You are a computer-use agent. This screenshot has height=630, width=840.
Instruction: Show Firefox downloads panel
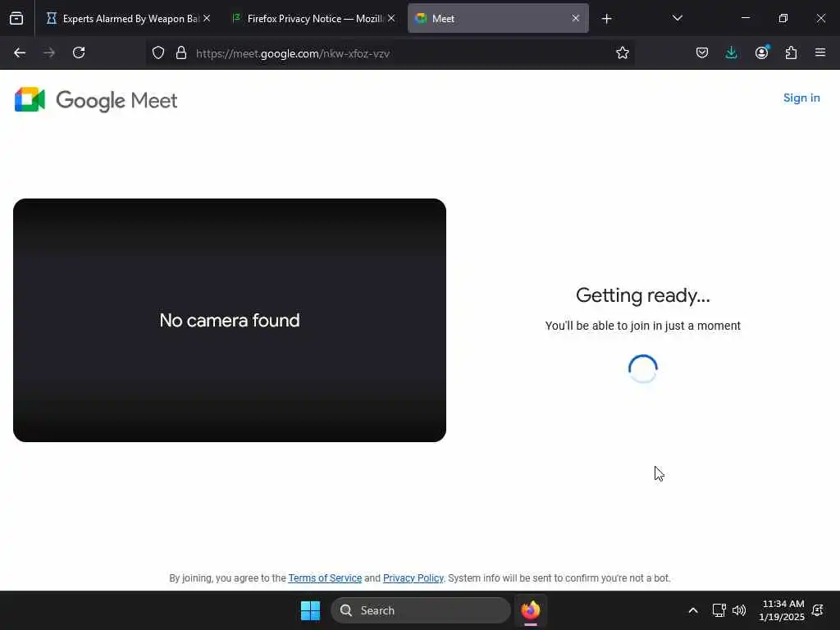731,52
